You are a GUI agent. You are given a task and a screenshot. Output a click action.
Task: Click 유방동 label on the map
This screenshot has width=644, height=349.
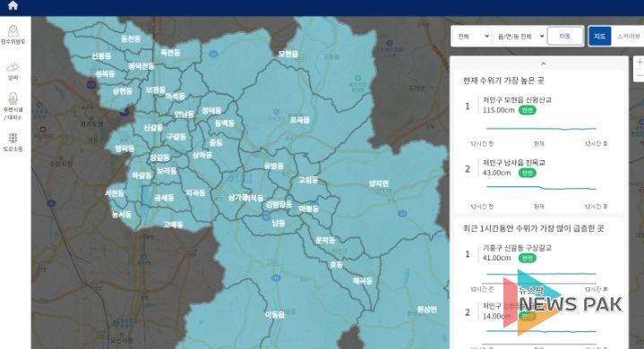coord(273,166)
